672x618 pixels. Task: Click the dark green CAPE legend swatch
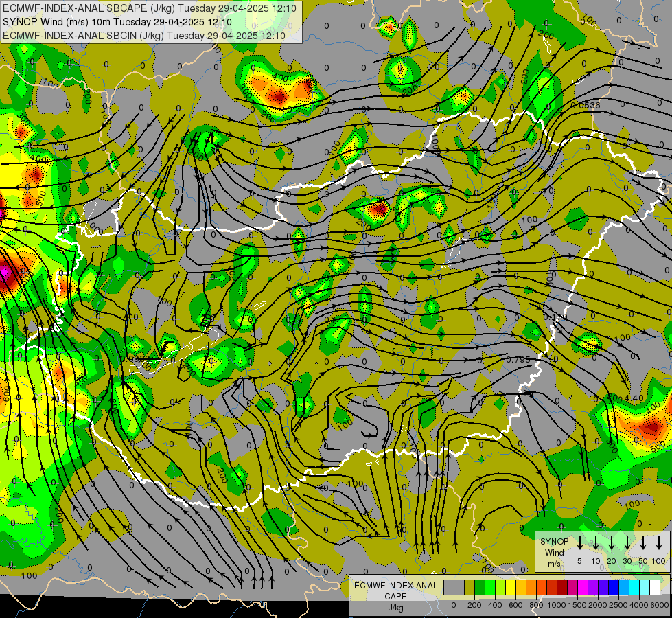point(480,587)
